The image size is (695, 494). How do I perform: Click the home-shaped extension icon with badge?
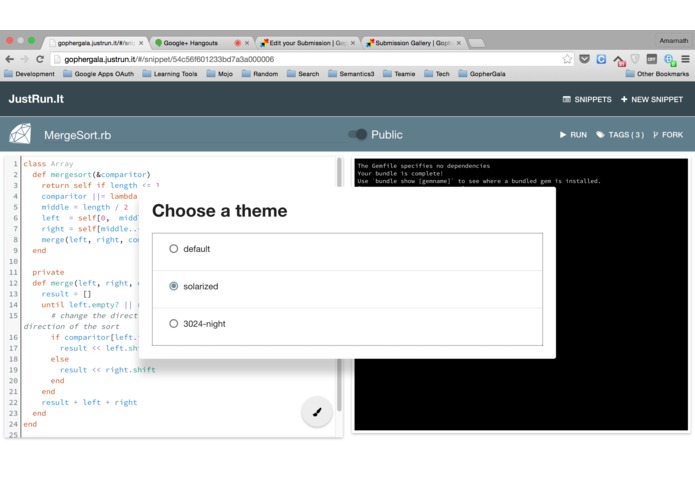tap(619, 60)
